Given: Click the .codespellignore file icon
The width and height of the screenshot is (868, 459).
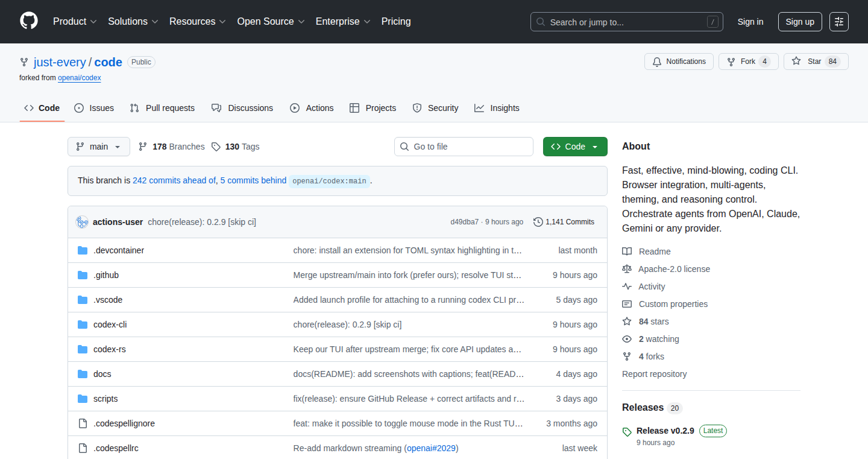Looking at the screenshot, I should tap(83, 423).
